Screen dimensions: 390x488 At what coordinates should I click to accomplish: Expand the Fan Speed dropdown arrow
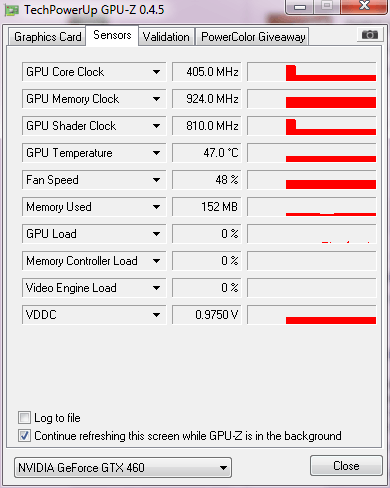pos(156,180)
